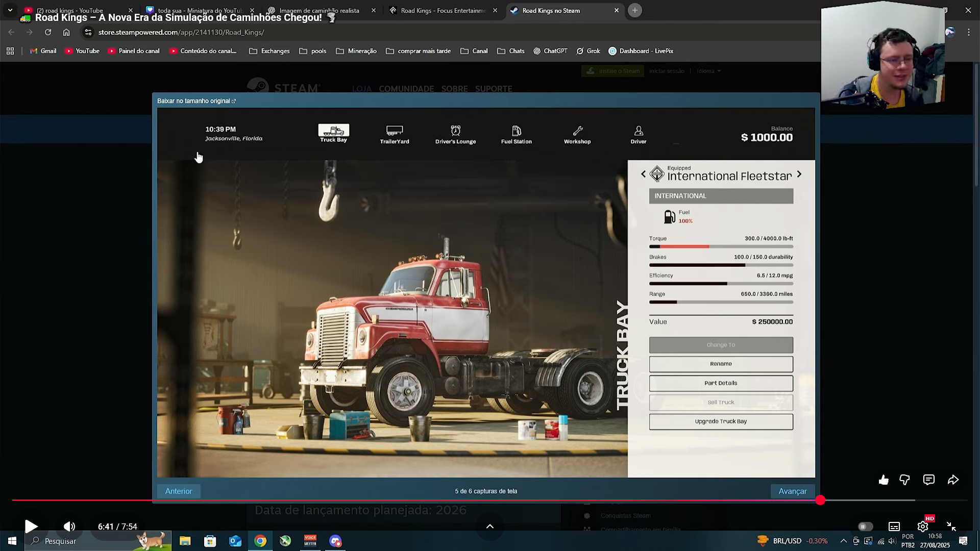Click the fuel pump icon beside Fuel 100%

click(669, 217)
